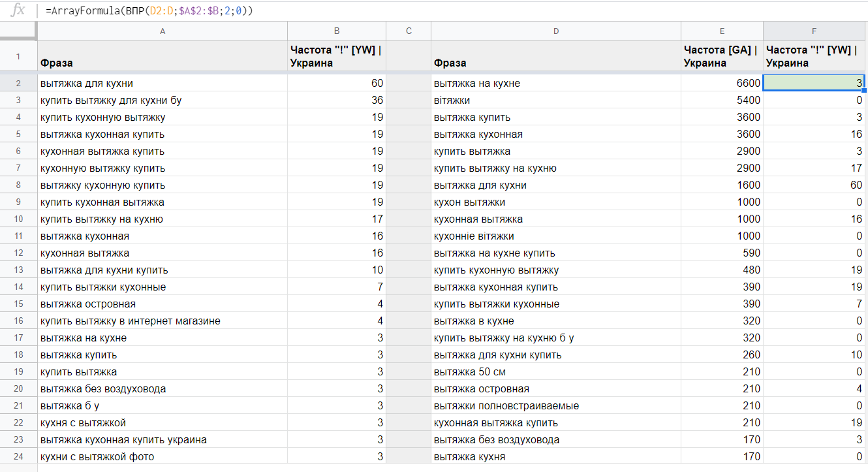Click column F 'Частота "!" [YW]' header cell
This screenshot has height=472, width=868.
814,56
